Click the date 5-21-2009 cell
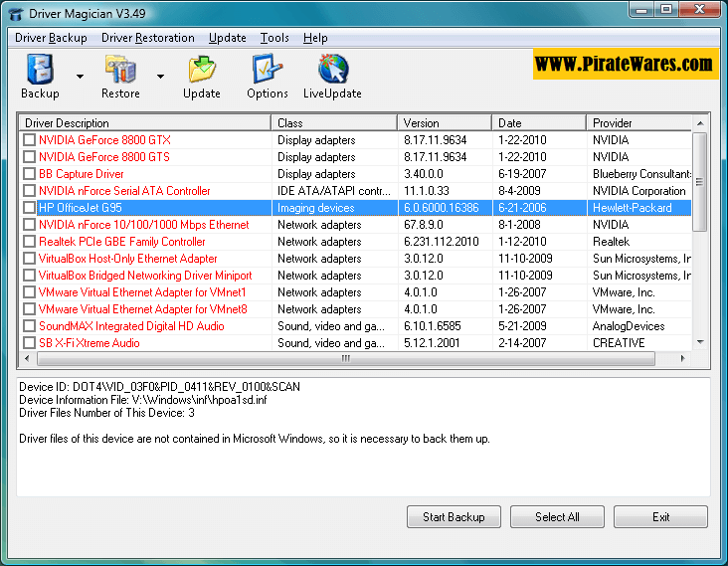Image resolution: width=728 pixels, height=566 pixels. [522, 326]
